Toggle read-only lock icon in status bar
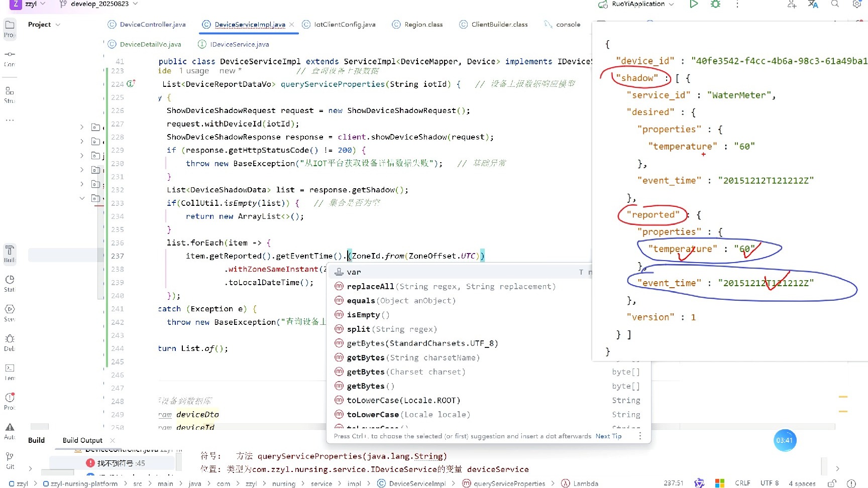868x488 pixels. [x=832, y=483]
